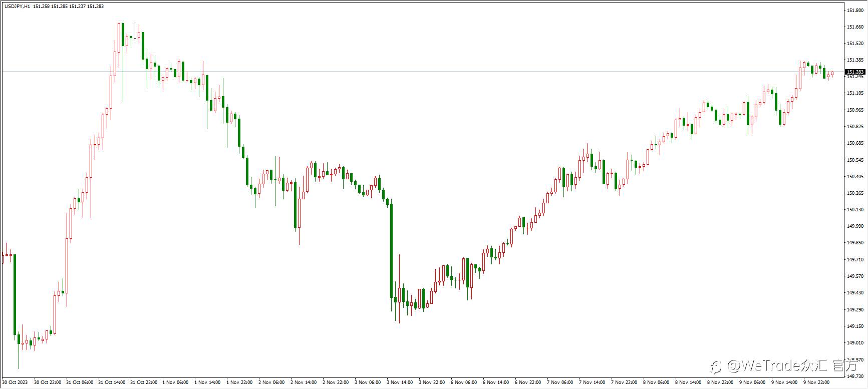Click the 151.105 price axis label

pos(855,93)
